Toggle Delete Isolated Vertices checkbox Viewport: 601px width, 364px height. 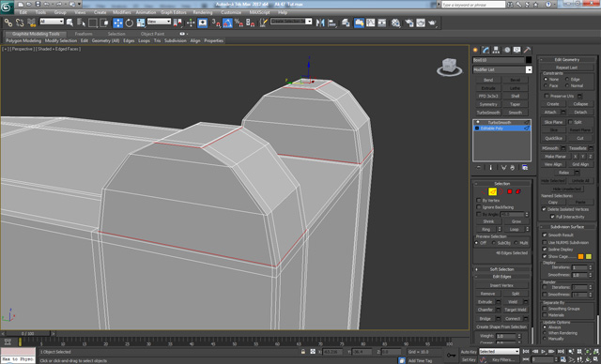click(x=544, y=209)
